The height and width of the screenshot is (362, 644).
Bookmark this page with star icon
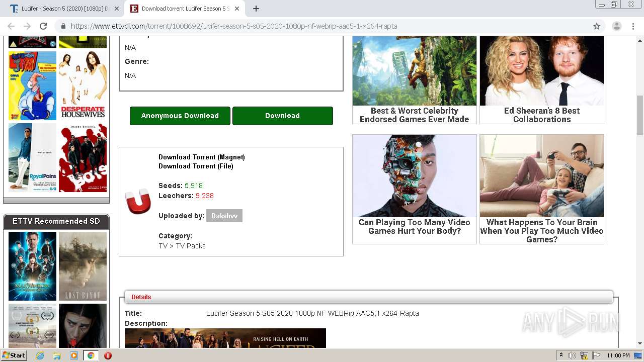pos(597,26)
